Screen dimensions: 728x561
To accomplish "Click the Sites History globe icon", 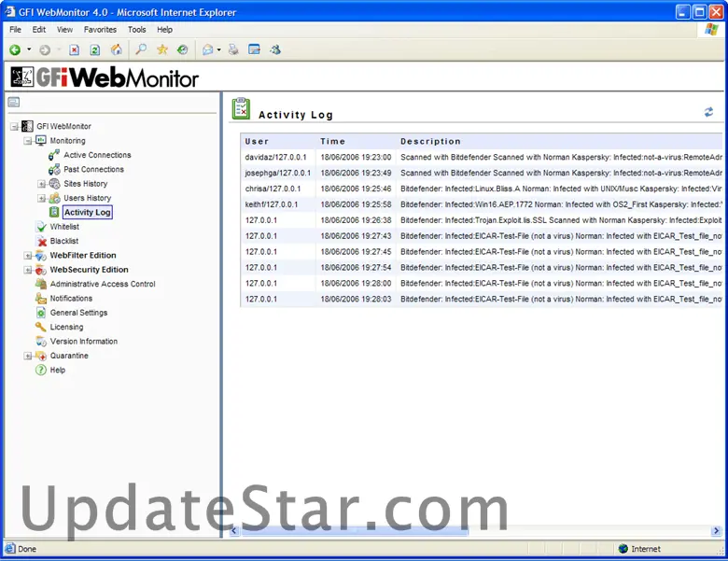I will click(55, 184).
